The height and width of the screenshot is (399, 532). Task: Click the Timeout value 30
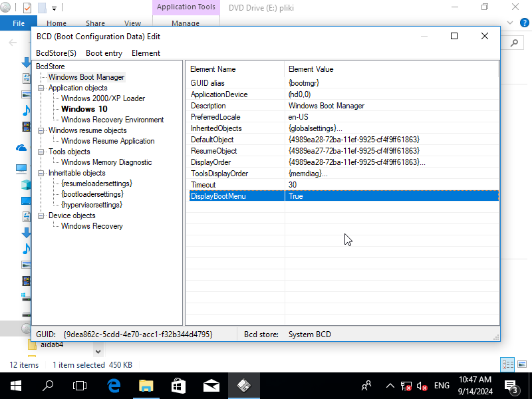(x=293, y=185)
